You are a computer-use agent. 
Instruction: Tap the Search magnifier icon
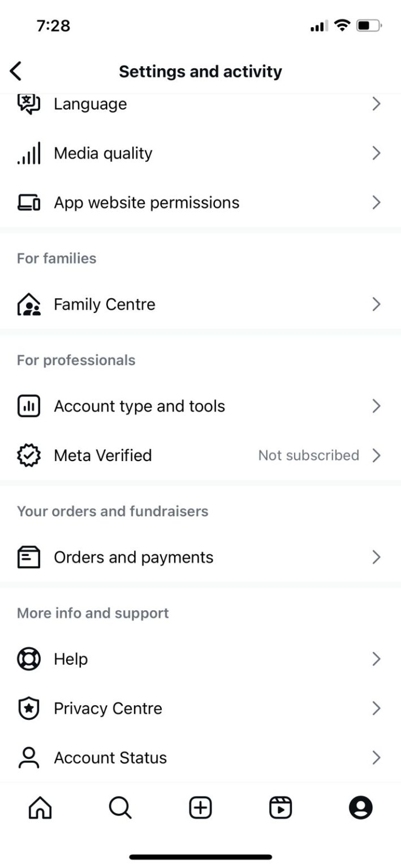point(120,808)
